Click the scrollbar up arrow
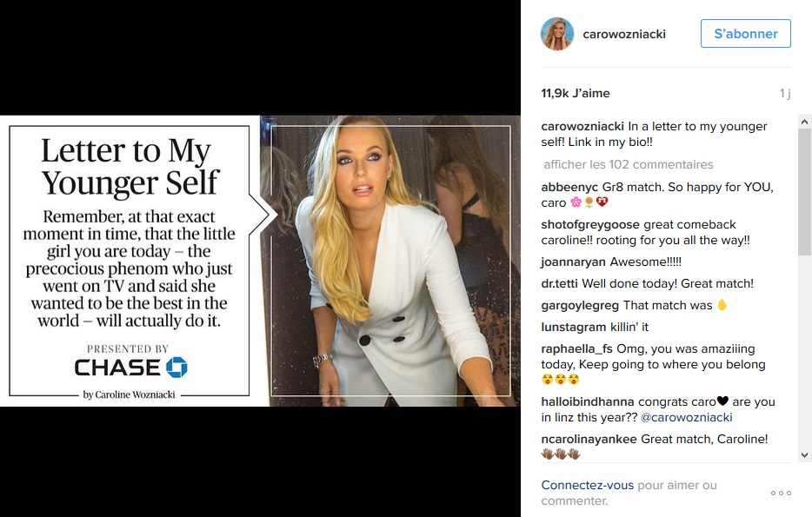 coord(804,123)
